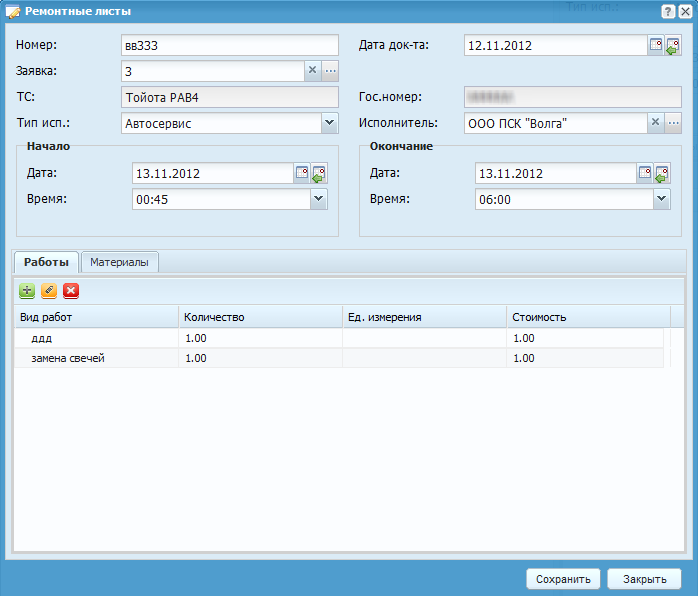Focus the Заявка input field

click(x=213, y=71)
